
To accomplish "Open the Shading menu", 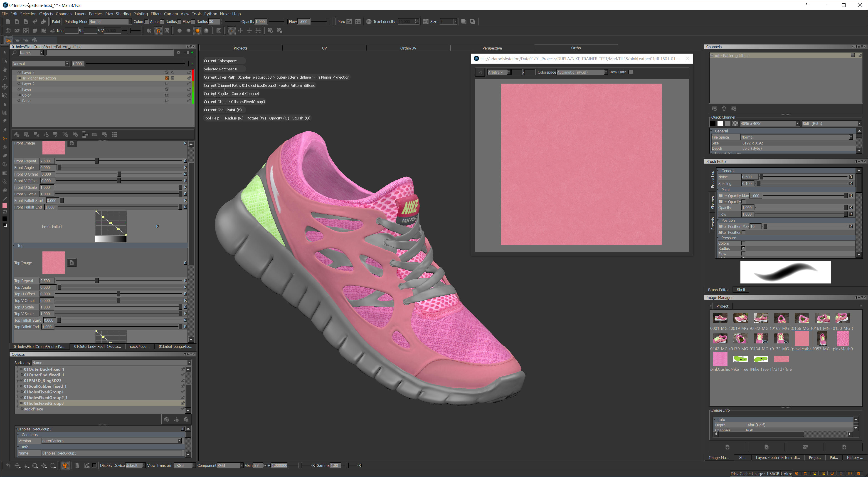I will click(123, 14).
